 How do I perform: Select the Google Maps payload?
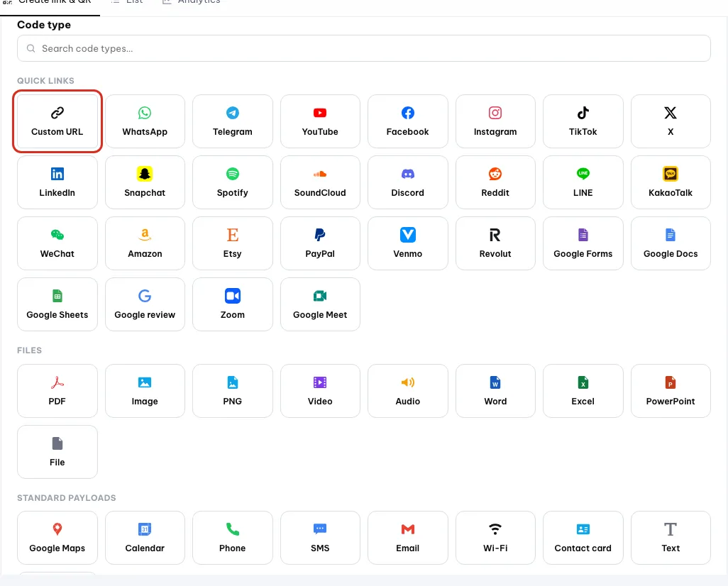(x=57, y=538)
